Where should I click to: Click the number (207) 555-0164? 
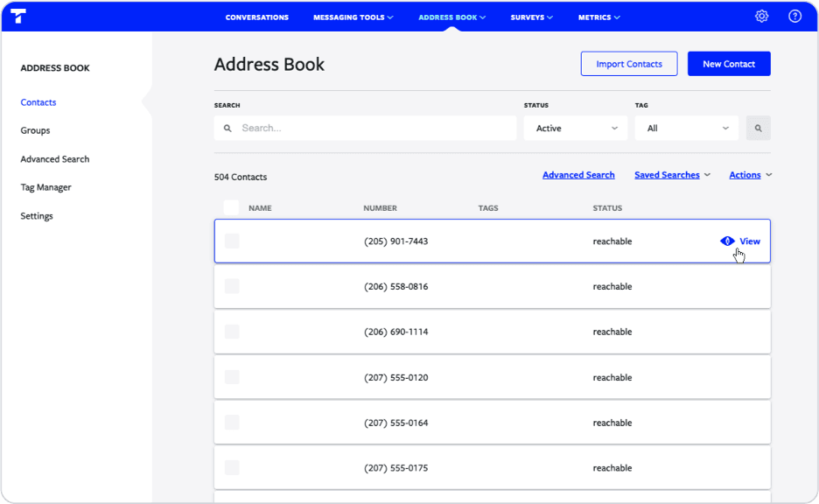coord(395,423)
